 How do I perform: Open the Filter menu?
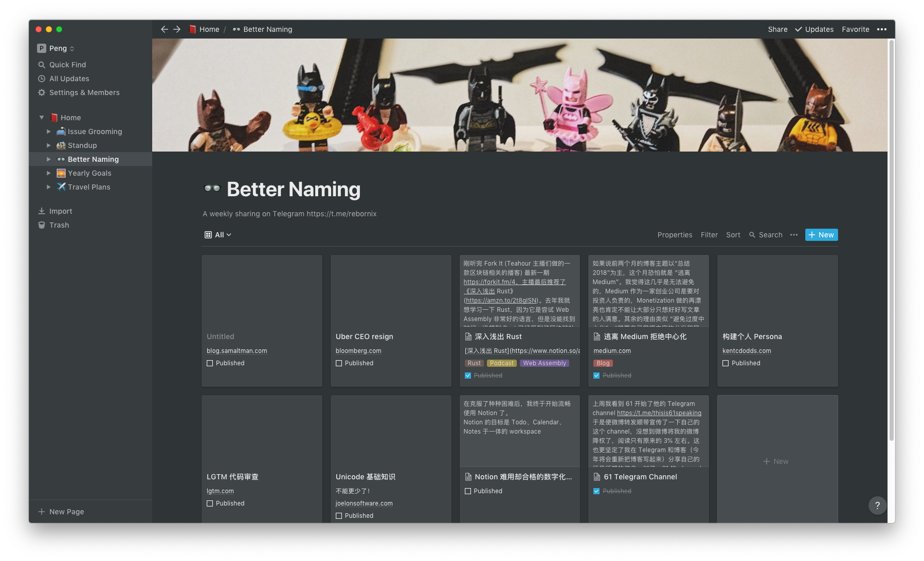[x=709, y=235]
